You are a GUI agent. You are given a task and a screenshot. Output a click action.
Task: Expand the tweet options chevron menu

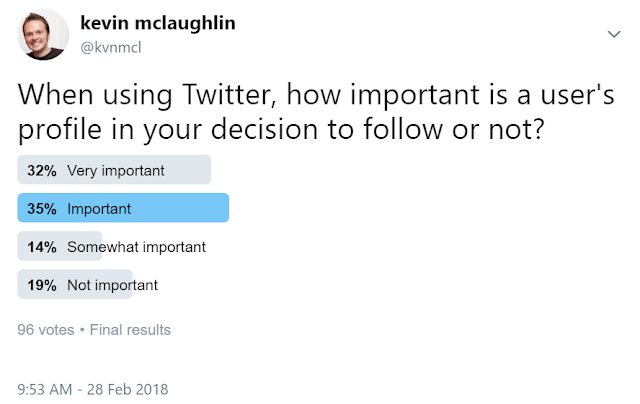[x=614, y=35]
